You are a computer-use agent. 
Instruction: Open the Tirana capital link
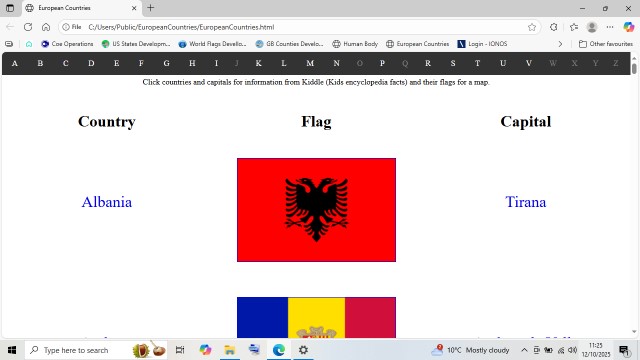tap(526, 202)
